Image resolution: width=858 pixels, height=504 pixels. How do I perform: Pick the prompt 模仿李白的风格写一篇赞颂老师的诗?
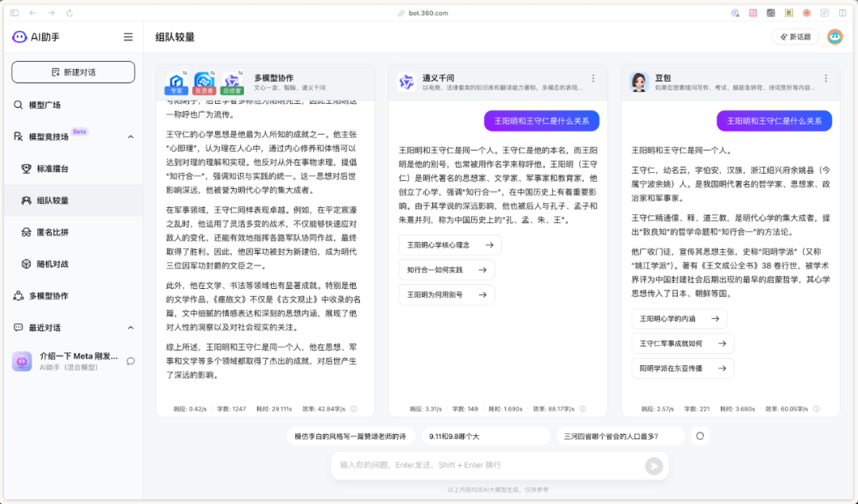[351, 437]
